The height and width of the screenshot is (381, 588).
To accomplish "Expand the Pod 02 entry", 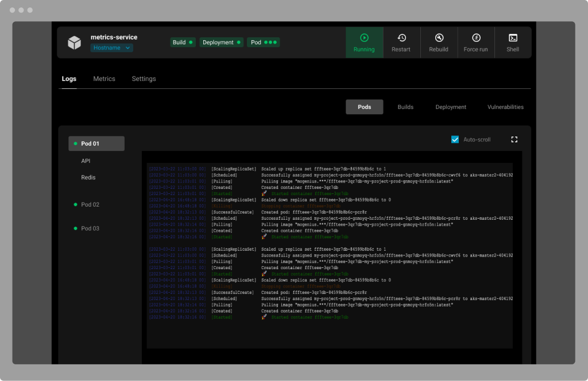I will 91,204.
